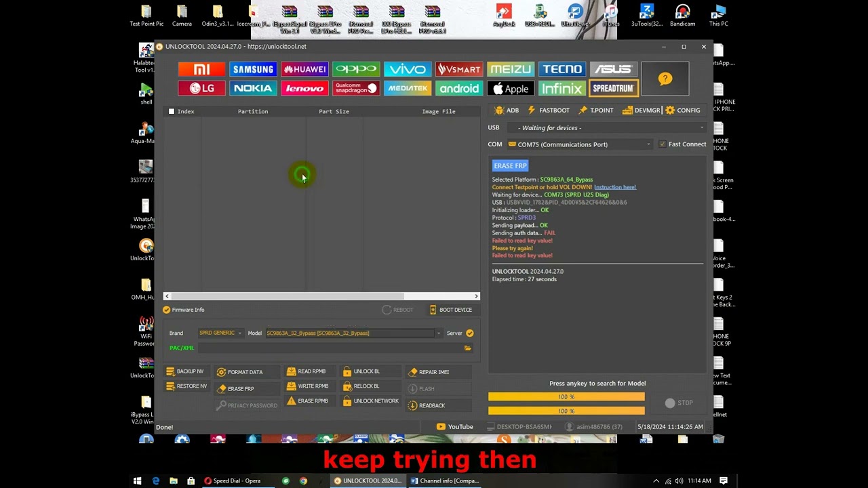Select the Lenovo brand tile
Screen dimensions: 868x488
304,88
